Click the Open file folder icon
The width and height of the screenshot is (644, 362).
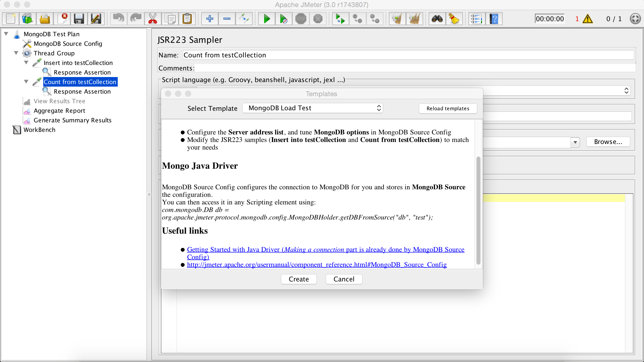pyautogui.click(x=45, y=19)
